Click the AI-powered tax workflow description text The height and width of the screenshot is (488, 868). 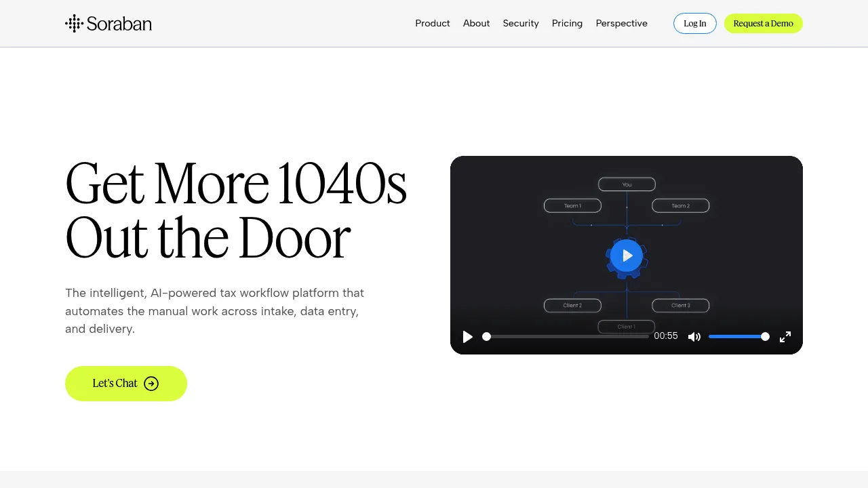[x=215, y=311]
